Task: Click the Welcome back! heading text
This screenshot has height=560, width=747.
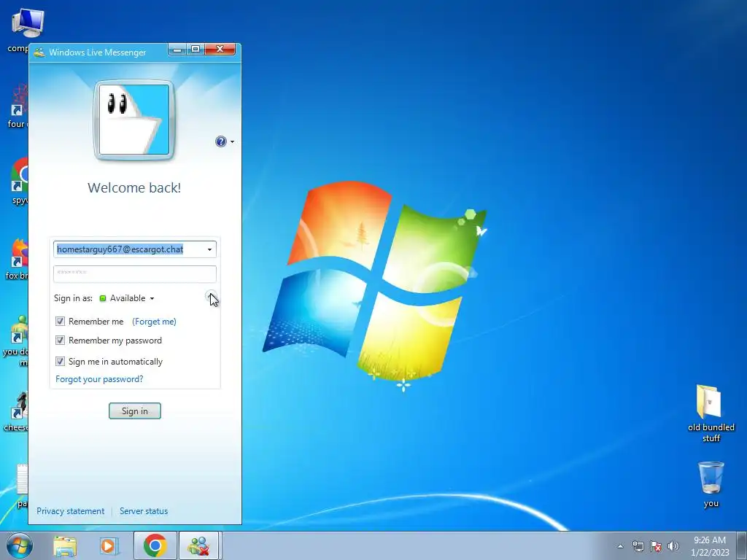Action: pos(134,187)
